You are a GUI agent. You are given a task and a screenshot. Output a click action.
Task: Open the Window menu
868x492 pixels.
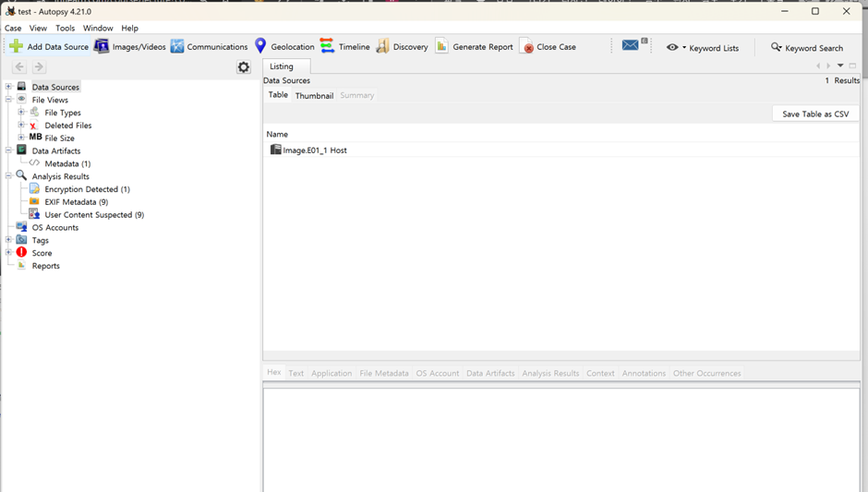pos(98,29)
